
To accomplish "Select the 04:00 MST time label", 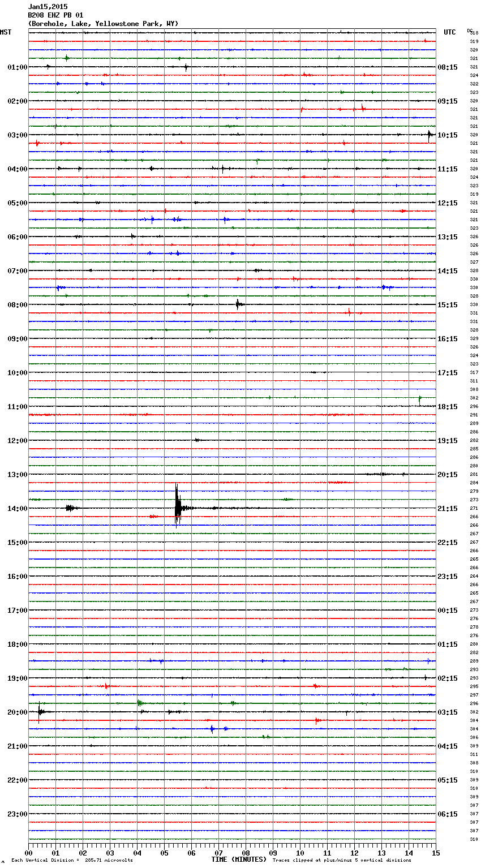I will click(x=18, y=169).
